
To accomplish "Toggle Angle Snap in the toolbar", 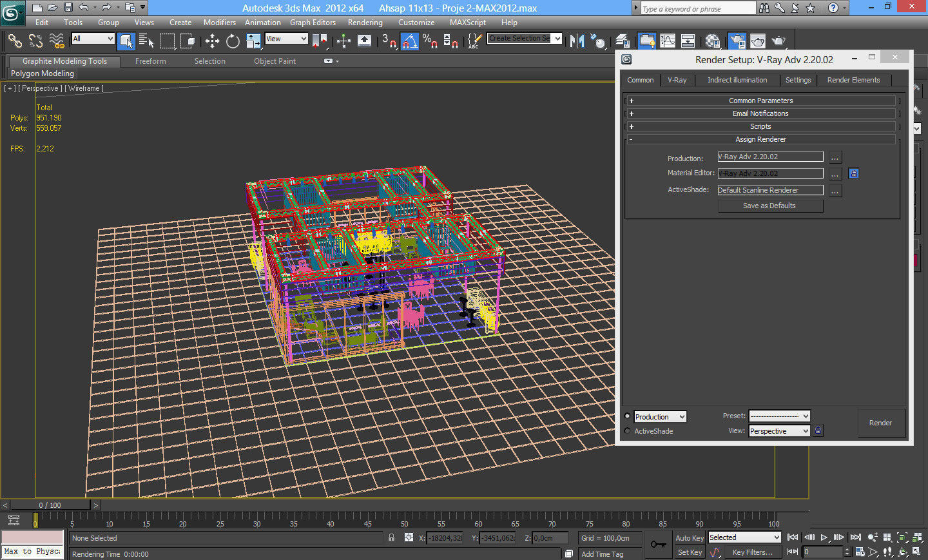I will 409,41.
